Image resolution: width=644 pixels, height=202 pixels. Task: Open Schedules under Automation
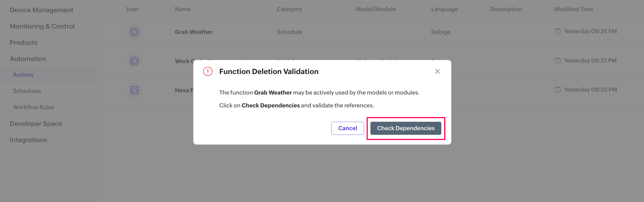click(27, 91)
